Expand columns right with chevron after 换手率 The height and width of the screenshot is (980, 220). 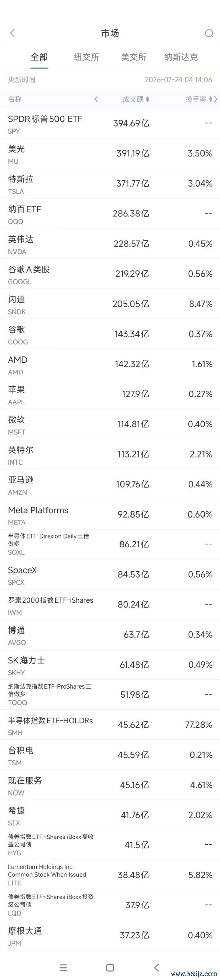216,99
